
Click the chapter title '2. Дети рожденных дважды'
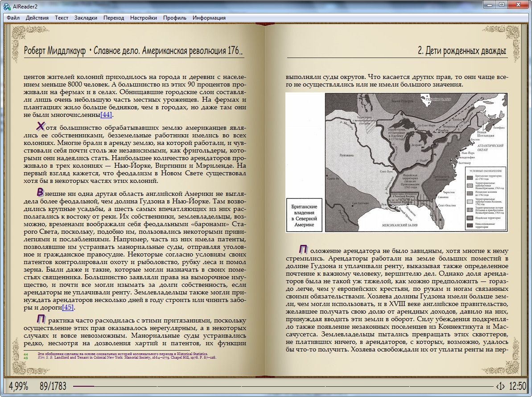point(462,50)
